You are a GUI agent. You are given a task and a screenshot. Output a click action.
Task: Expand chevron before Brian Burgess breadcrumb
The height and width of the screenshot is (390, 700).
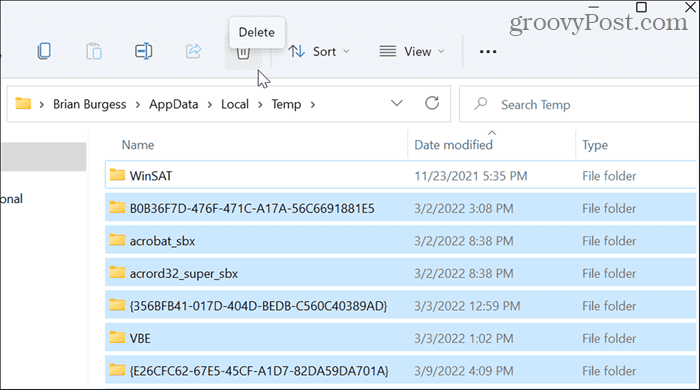pos(42,105)
